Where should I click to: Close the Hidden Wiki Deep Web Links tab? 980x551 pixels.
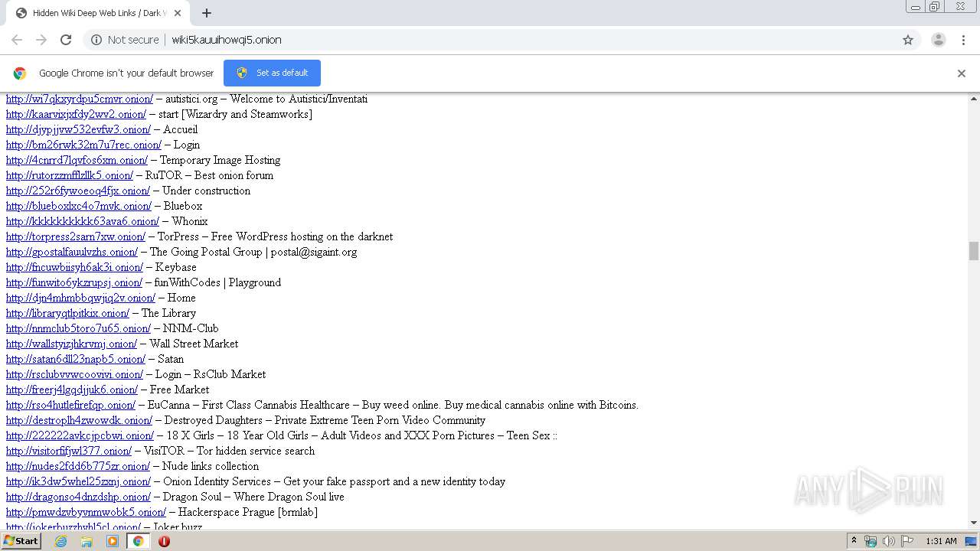(178, 13)
